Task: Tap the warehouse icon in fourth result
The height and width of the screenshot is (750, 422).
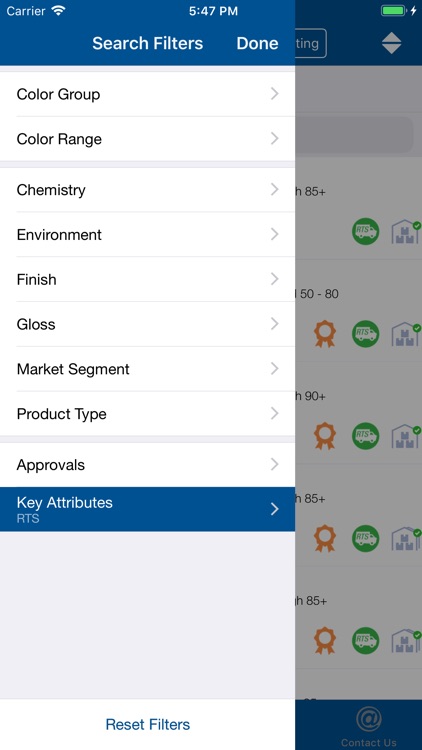Action: click(x=406, y=538)
